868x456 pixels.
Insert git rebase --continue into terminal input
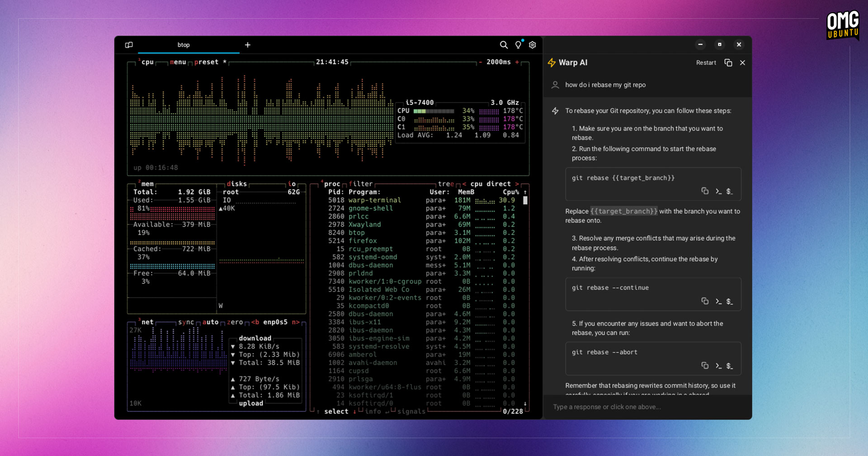tap(718, 301)
